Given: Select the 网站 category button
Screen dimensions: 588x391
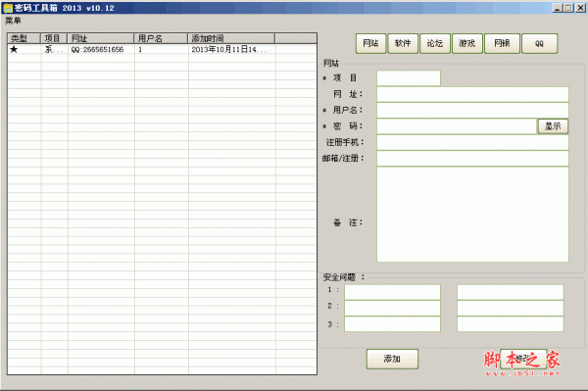Looking at the screenshot, I should coord(370,43).
